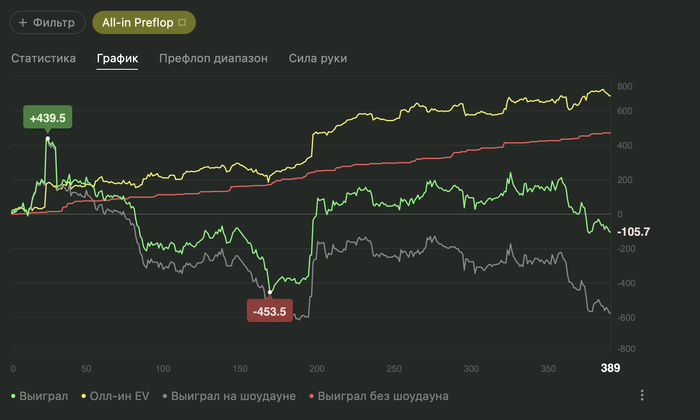Click the 389 hand count label
Screen dimensions: 700x420
click(610, 368)
